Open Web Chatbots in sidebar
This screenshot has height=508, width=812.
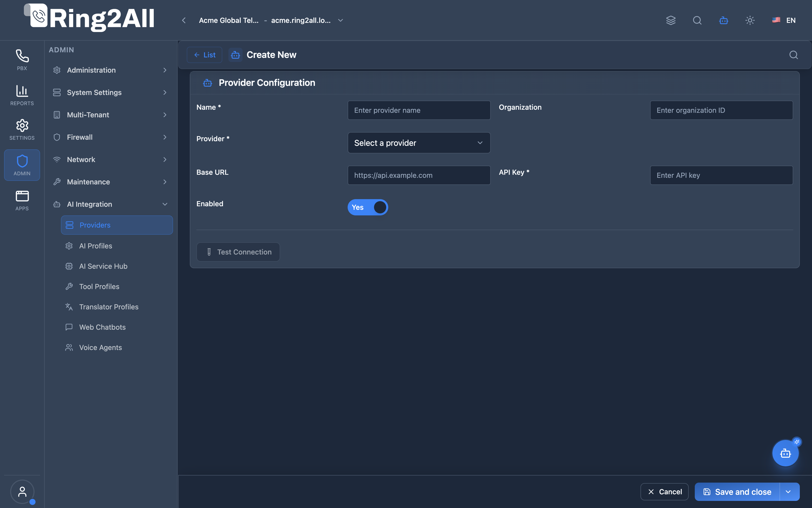pyautogui.click(x=117, y=327)
